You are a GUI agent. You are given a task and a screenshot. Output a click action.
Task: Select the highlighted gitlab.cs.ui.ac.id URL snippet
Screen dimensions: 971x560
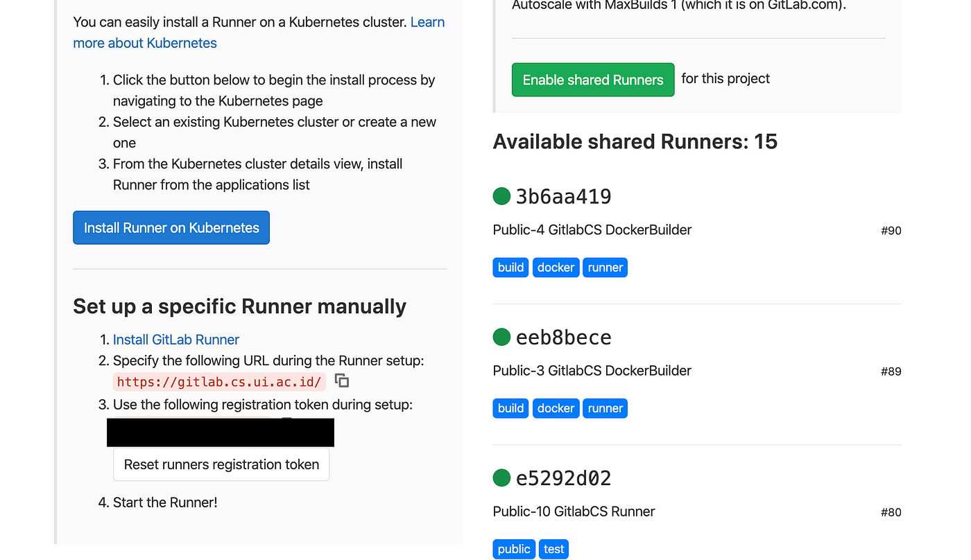[219, 381]
